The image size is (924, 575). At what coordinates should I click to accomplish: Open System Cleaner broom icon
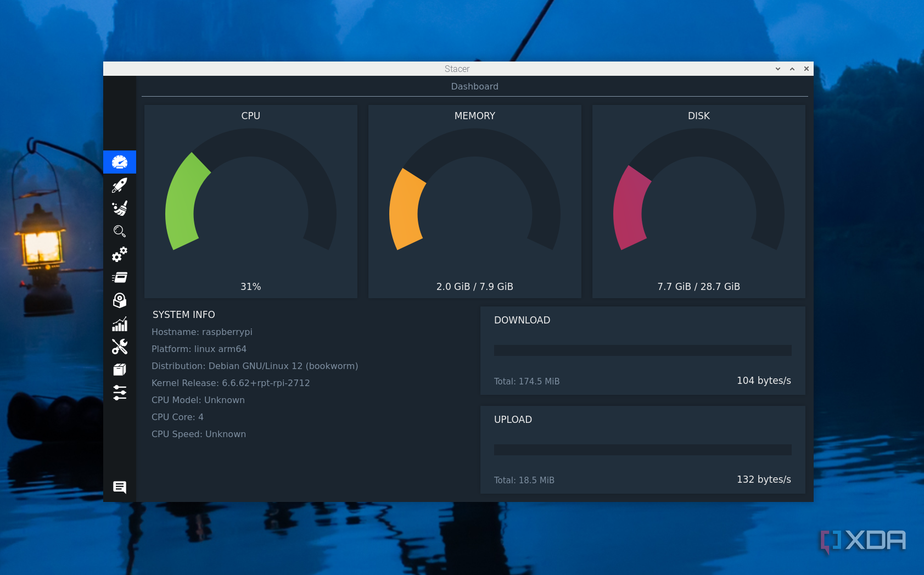120,208
